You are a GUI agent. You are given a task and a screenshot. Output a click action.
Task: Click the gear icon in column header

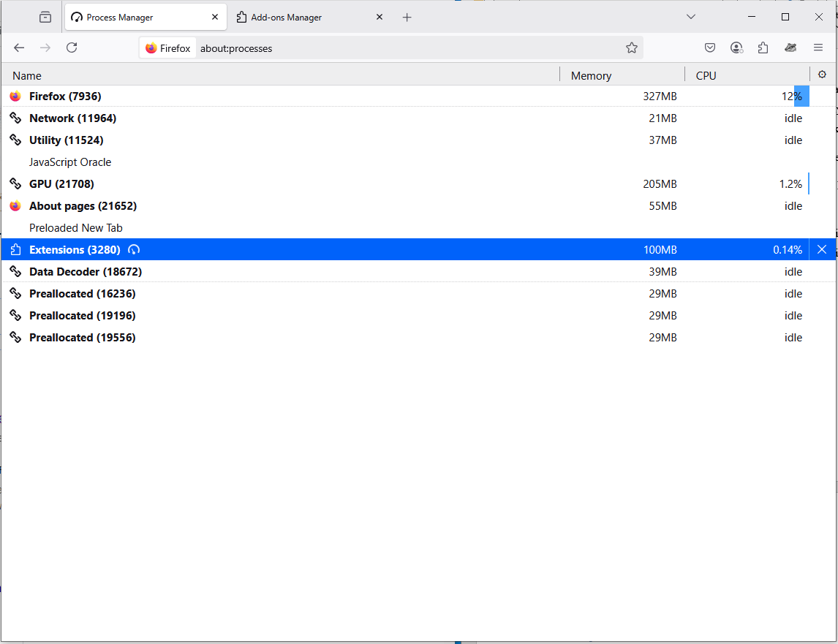[822, 75]
